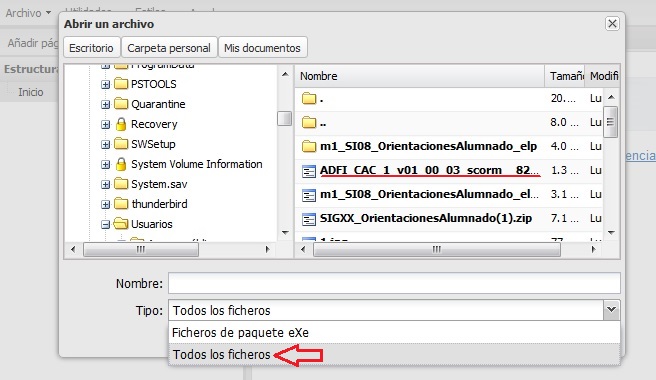Click the Mis documentos button

[x=262, y=48]
